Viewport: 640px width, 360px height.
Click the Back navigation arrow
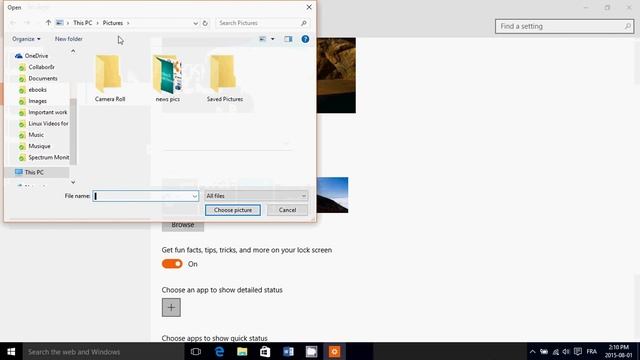click(x=13, y=23)
